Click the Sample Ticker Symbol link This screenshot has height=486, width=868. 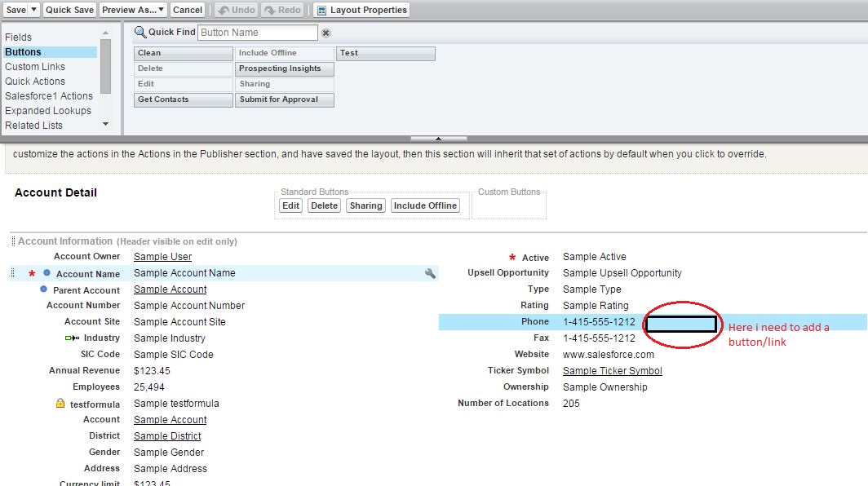tap(612, 371)
